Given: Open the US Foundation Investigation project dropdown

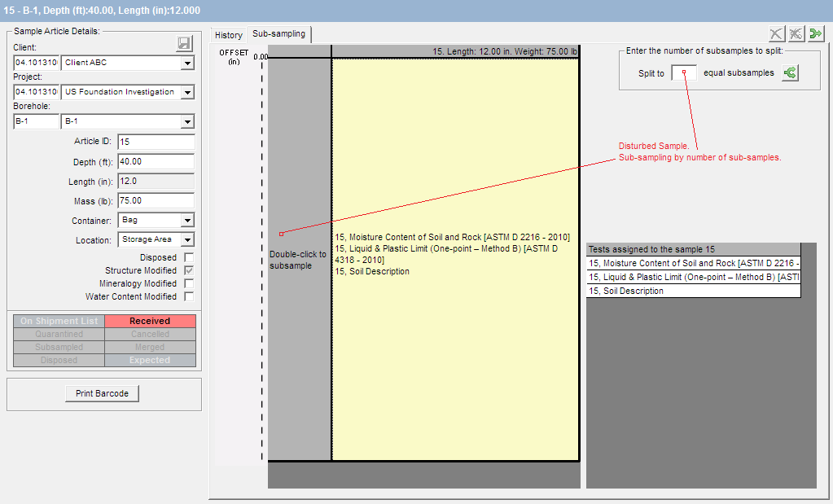Looking at the screenshot, I should click(x=187, y=92).
